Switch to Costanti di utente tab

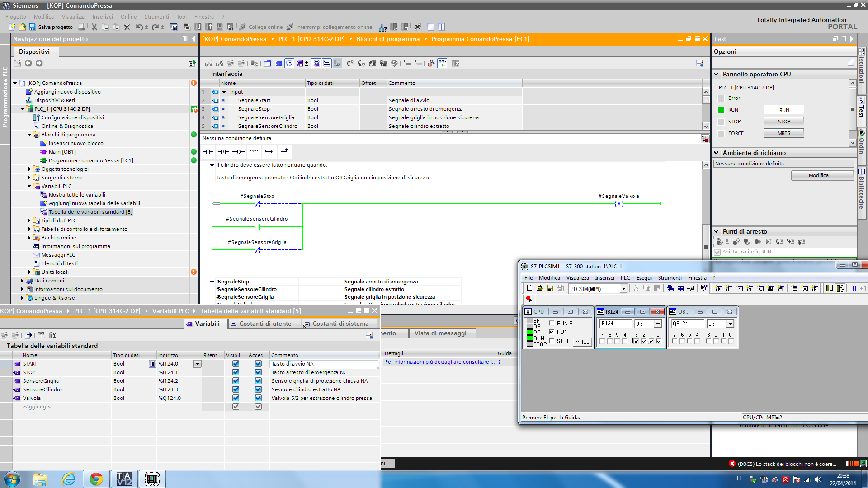click(265, 324)
